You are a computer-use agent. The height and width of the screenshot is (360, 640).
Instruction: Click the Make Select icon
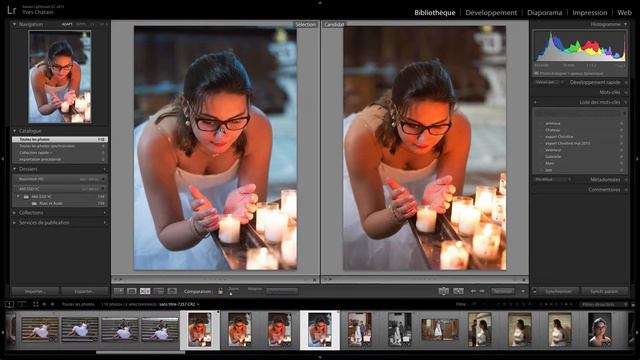coord(458,291)
